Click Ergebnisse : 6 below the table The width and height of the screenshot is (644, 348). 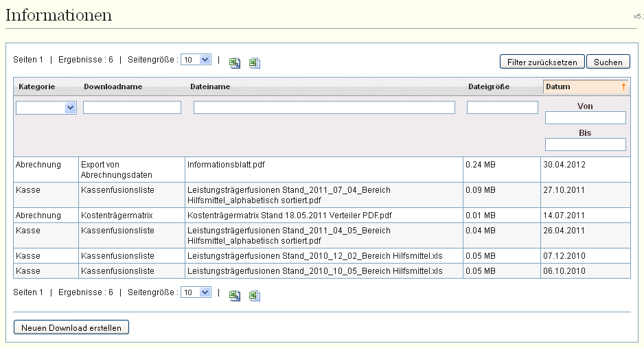(x=85, y=292)
